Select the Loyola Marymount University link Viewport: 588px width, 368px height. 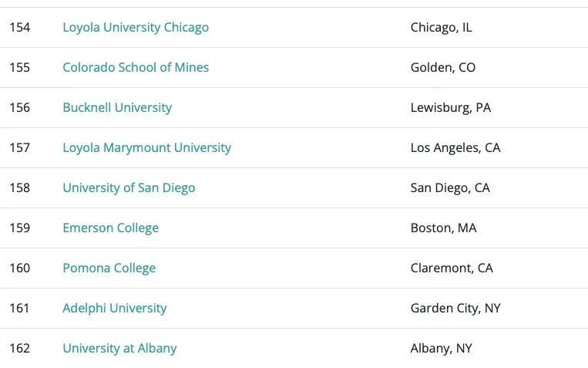click(x=146, y=148)
